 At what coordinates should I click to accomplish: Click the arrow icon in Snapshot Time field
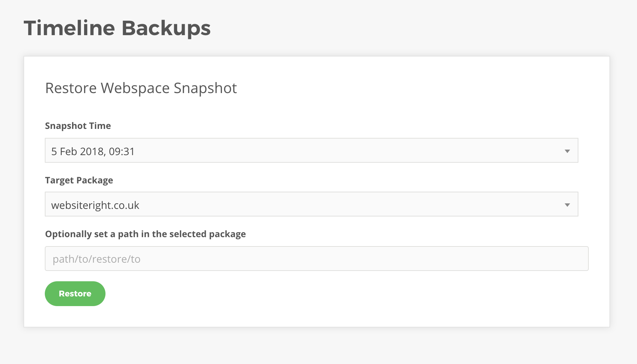click(x=567, y=151)
